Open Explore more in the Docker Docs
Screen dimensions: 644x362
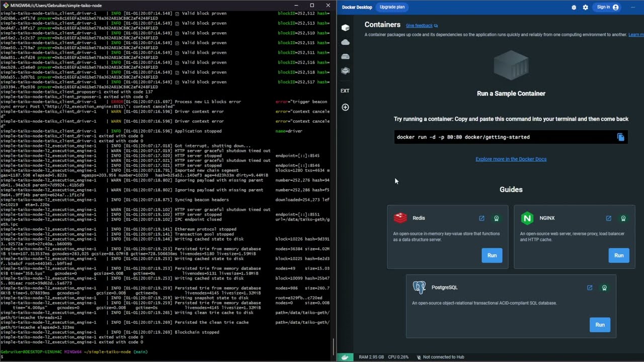click(511, 159)
